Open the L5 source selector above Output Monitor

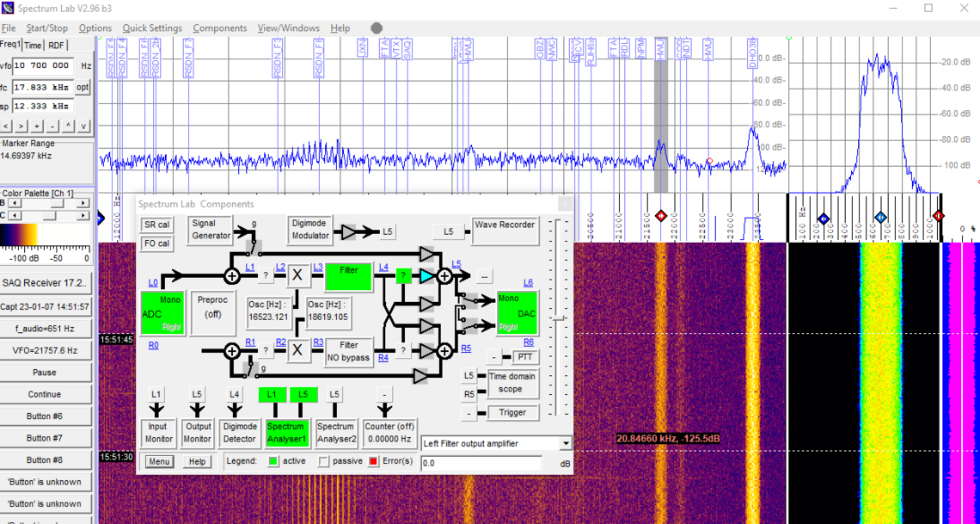click(197, 394)
